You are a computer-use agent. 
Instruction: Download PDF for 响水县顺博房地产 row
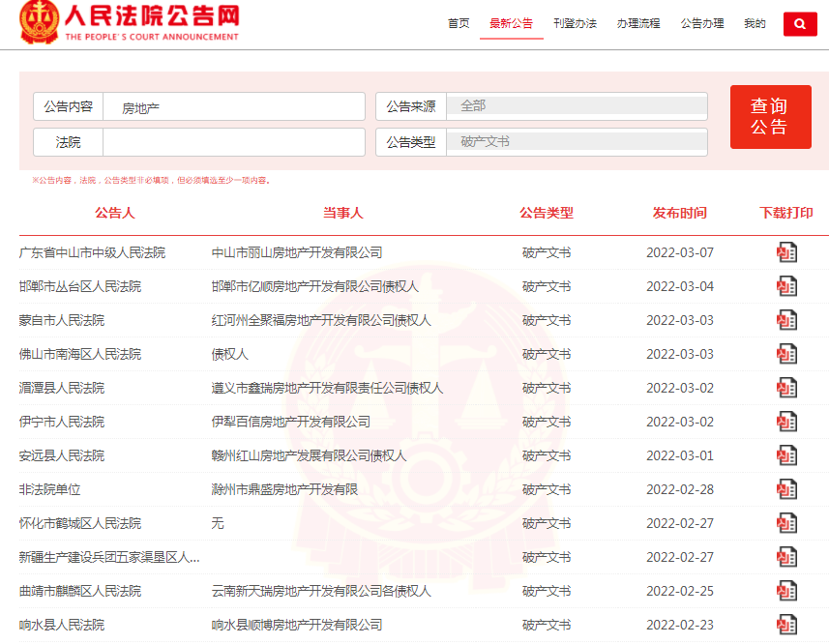(x=786, y=625)
